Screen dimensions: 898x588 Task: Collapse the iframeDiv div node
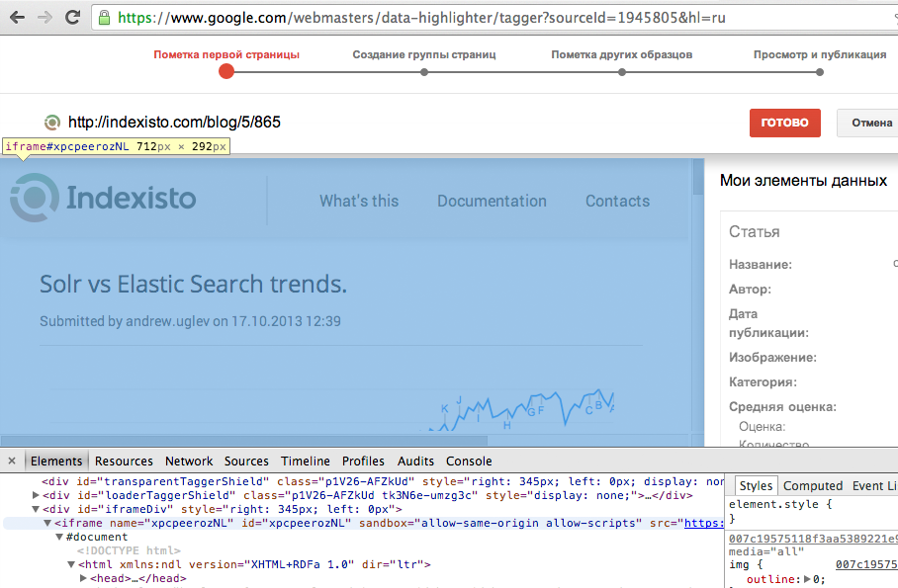tap(36, 509)
